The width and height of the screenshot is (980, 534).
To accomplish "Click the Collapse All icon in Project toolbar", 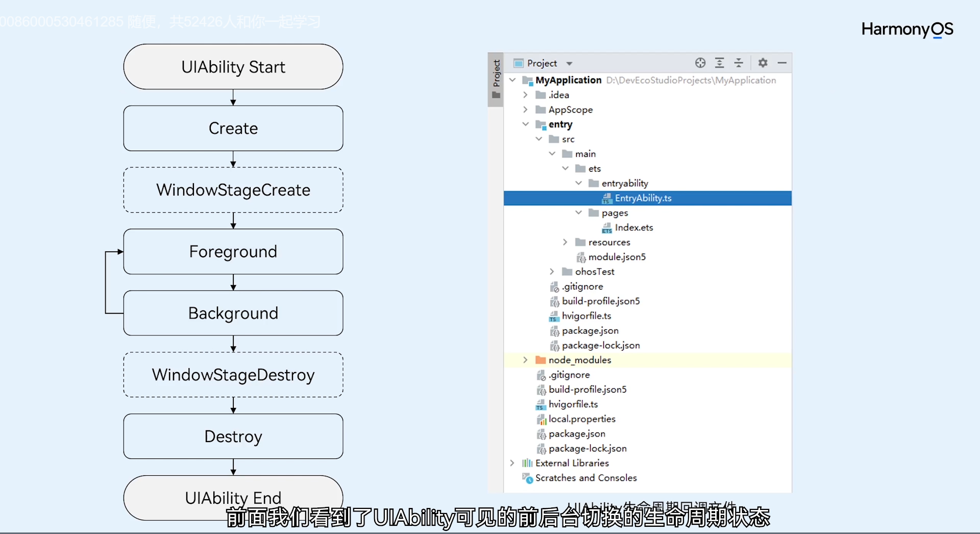I will click(x=739, y=63).
